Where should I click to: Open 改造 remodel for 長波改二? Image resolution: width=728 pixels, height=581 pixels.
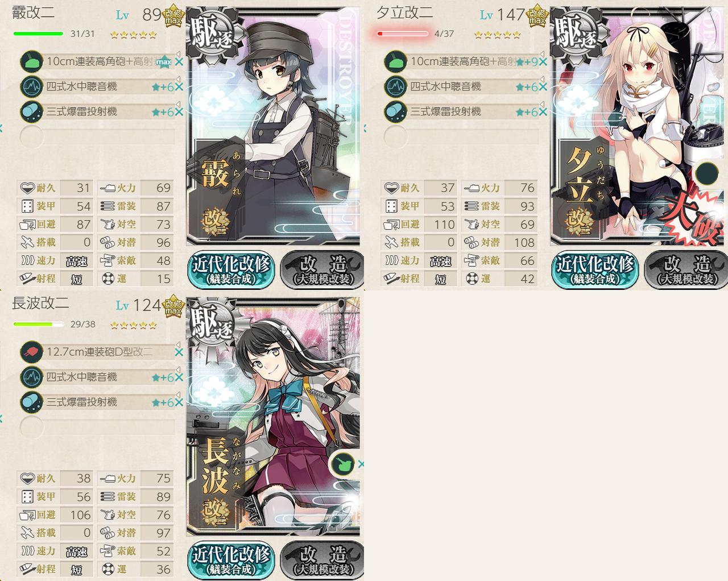pyautogui.click(x=322, y=560)
